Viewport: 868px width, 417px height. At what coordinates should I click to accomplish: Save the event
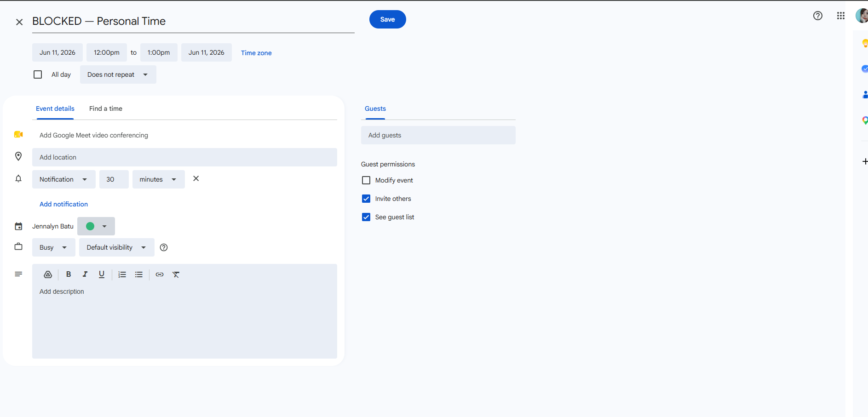pos(388,19)
